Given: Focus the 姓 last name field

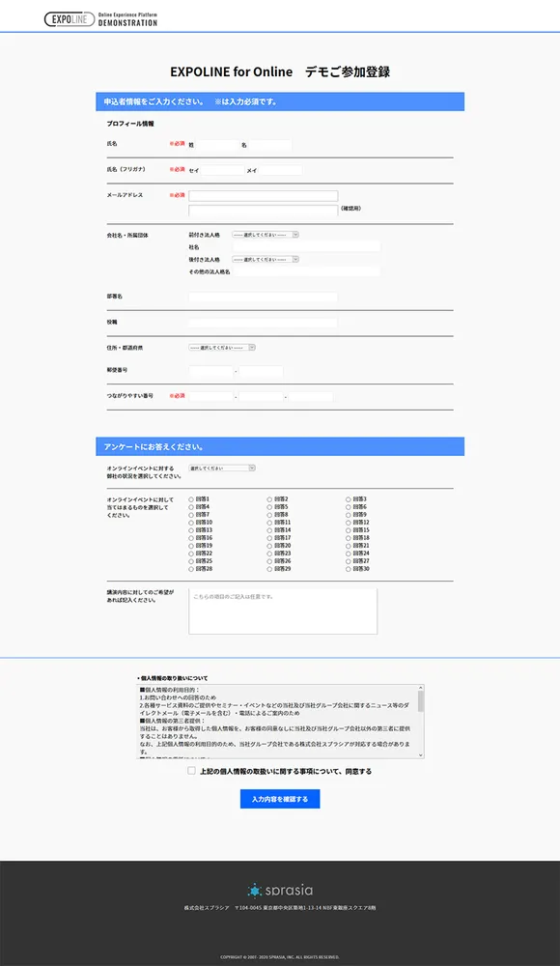Looking at the screenshot, I should pyautogui.click(x=217, y=145).
